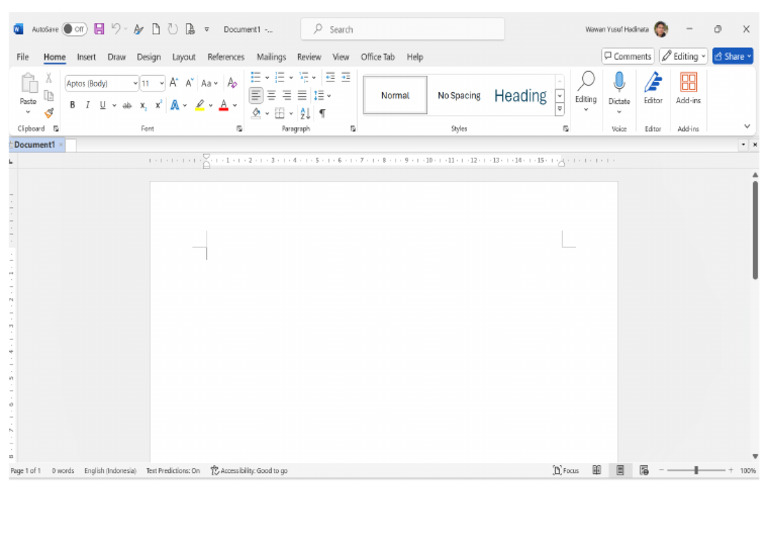Screen dimensions: 768x543
Task: Select the Format Painter brush
Action: [x=48, y=113]
